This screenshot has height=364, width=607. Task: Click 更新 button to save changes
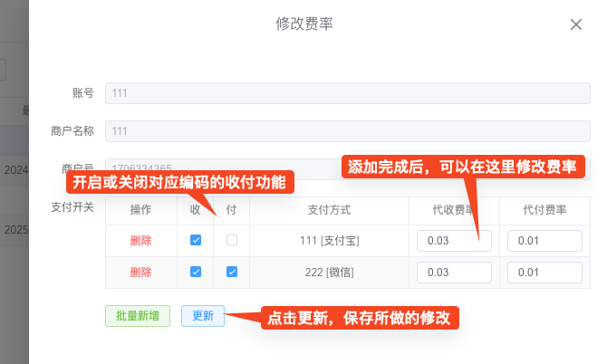click(203, 316)
